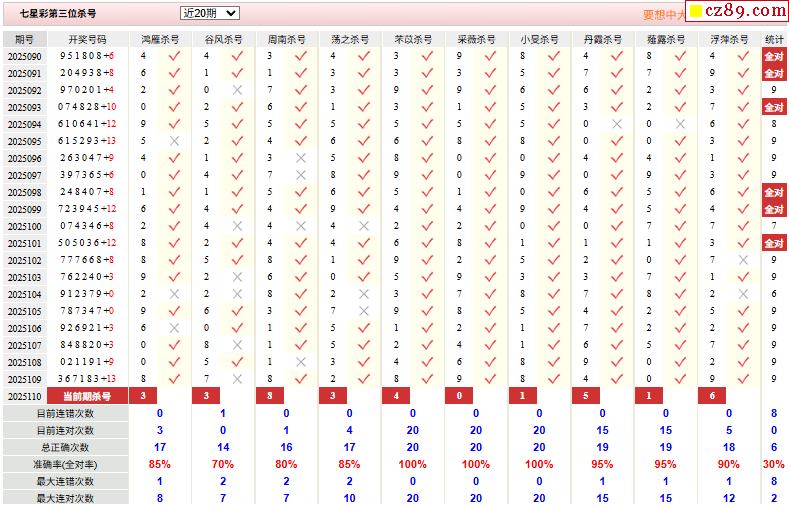The height and width of the screenshot is (506, 789).
Task: Click the 鸿雁杀号 column header
Action: click(x=160, y=39)
